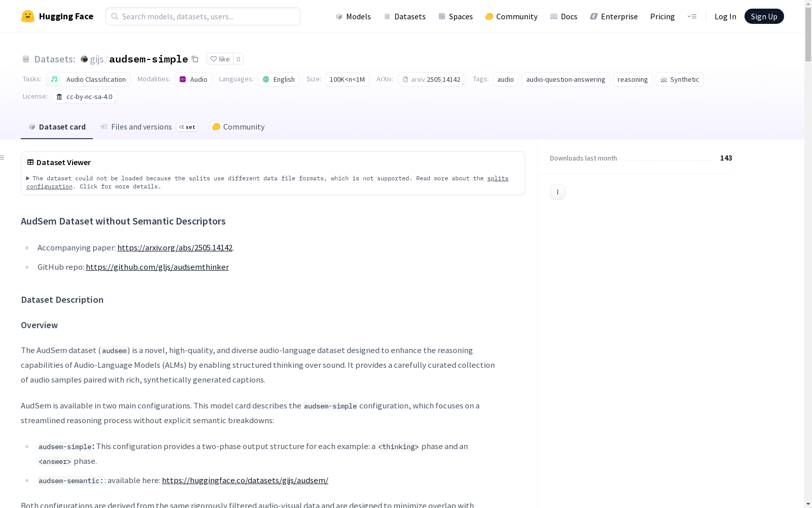
Task: Open the arxiv.org paper link
Action: tap(175, 247)
